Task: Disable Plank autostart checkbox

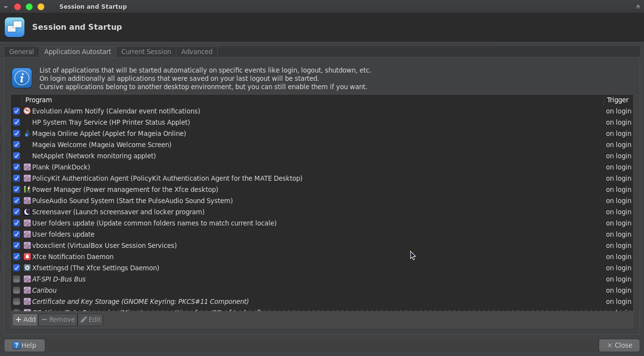Action: coord(17,167)
